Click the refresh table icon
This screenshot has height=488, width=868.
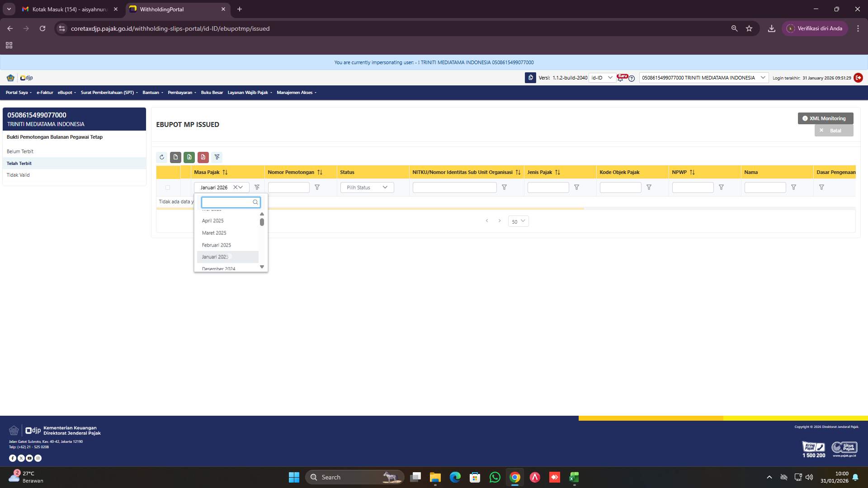[162, 157]
